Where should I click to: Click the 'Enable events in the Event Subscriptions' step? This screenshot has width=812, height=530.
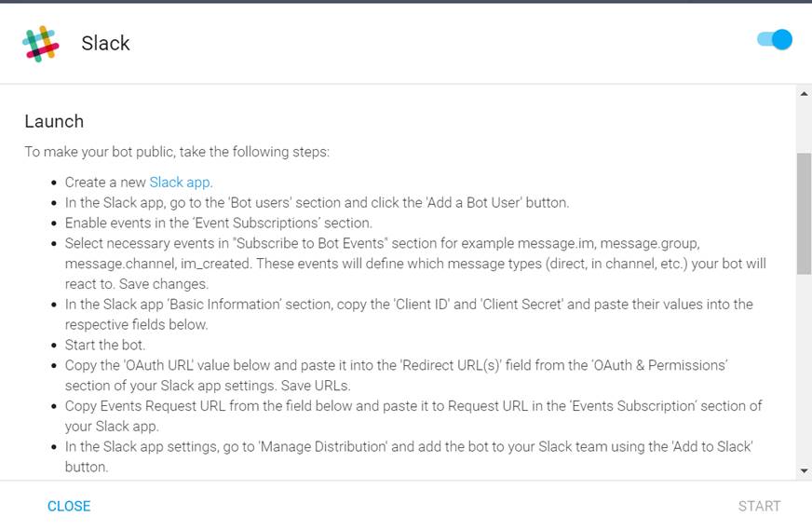tap(219, 223)
